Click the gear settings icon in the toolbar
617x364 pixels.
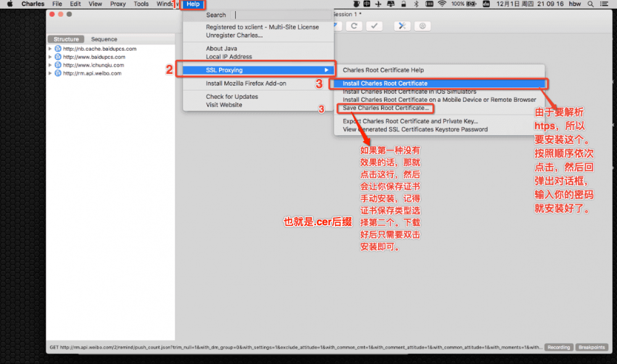click(423, 26)
